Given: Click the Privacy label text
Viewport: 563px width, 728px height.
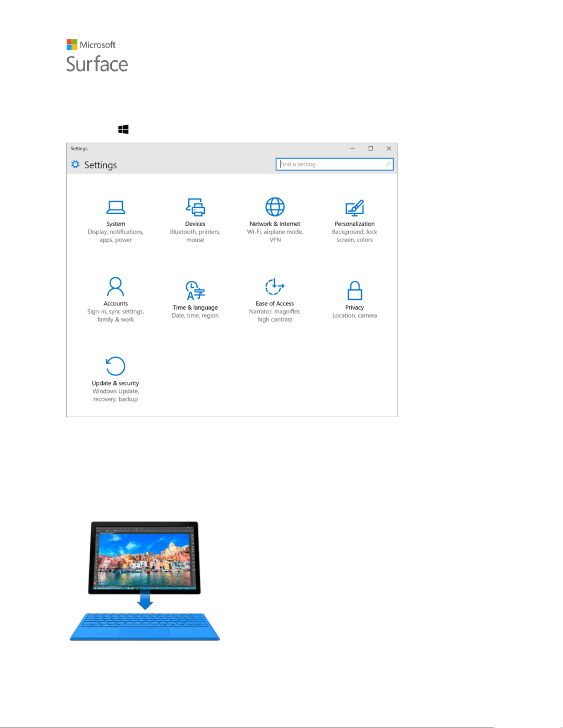Looking at the screenshot, I should pyautogui.click(x=355, y=308).
